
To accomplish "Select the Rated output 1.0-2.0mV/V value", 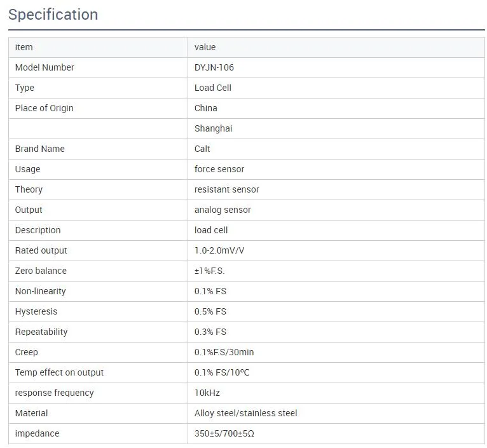I will point(219,250).
